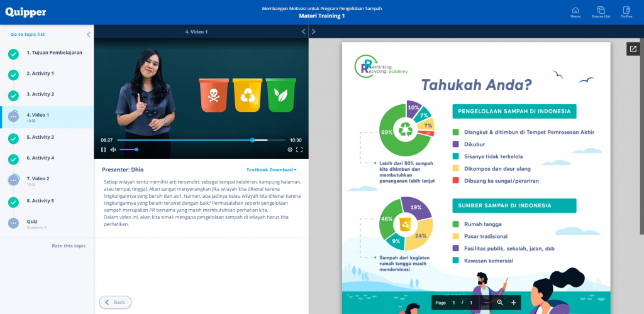Open the Course List icon
The image size is (644, 314).
[x=601, y=12]
